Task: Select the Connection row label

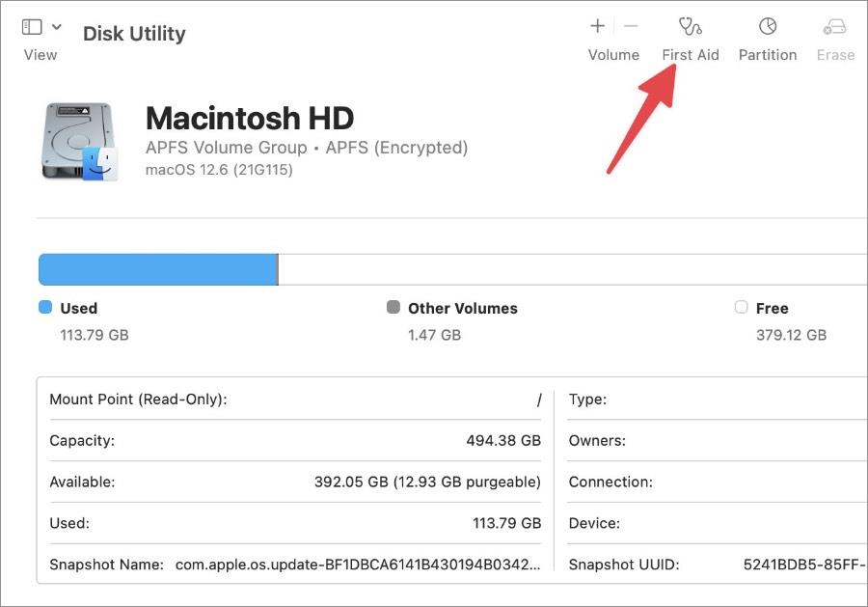Action: 610,482
